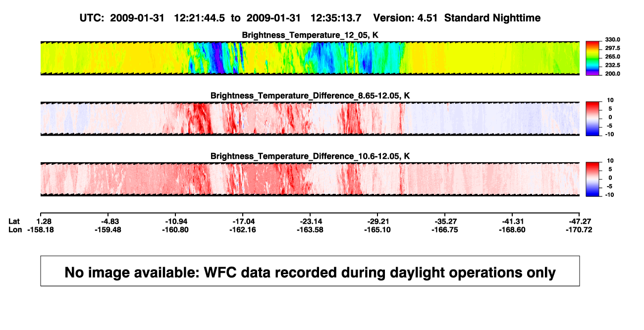Click the Brightness_Temperature_Difference_8.65-12.05 image strip
This screenshot has height=330, width=644.
coord(310,119)
